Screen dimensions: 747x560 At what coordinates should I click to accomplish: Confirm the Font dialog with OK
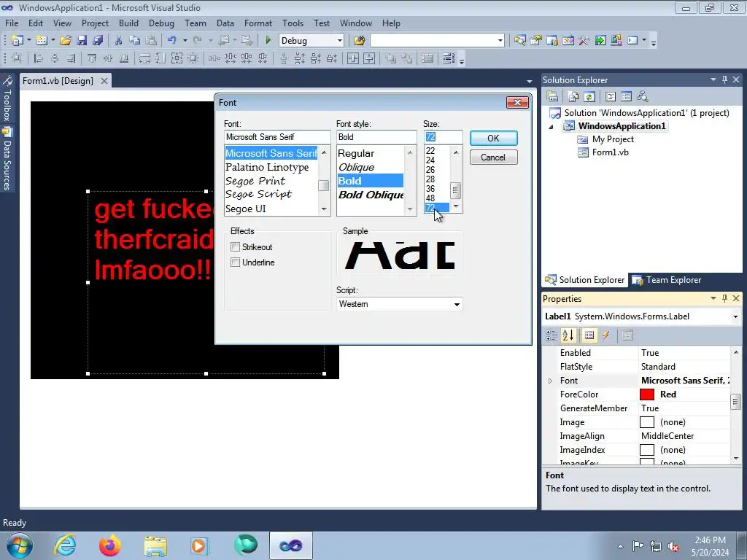[x=493, y=138]
